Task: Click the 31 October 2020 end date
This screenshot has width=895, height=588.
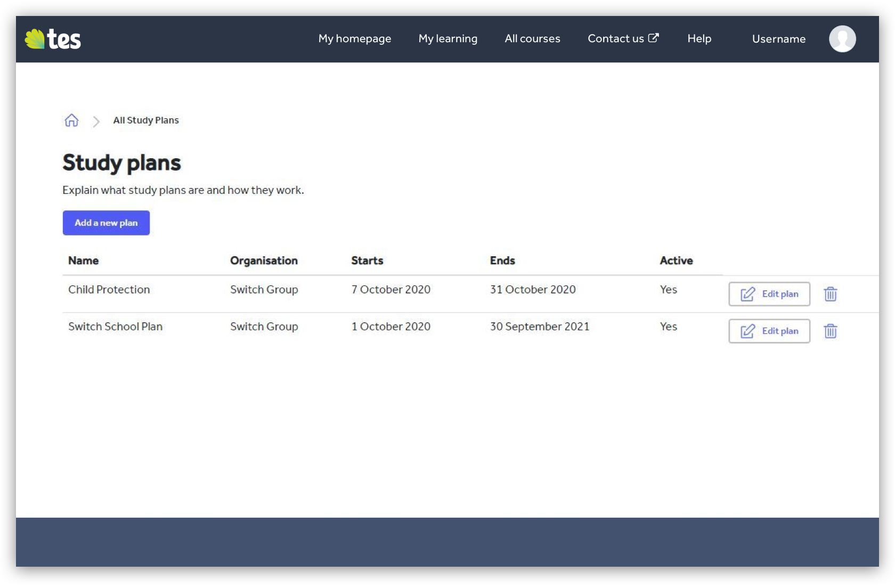Action: tap(533, 290)
